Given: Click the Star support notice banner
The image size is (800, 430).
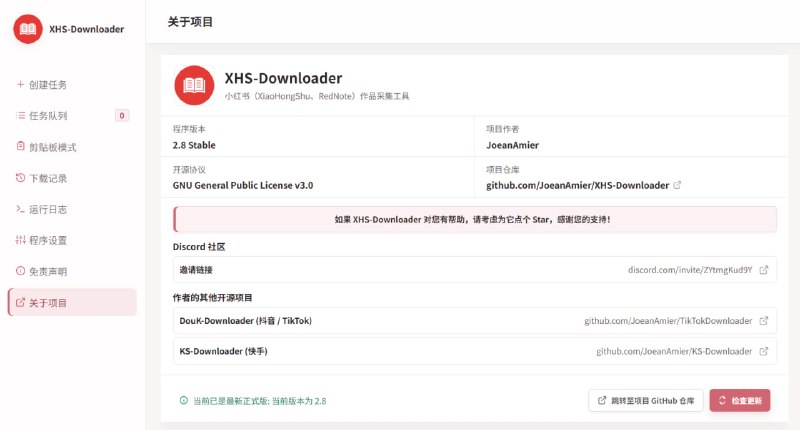Looking at the screenshot, I should (x=475, y=219).
